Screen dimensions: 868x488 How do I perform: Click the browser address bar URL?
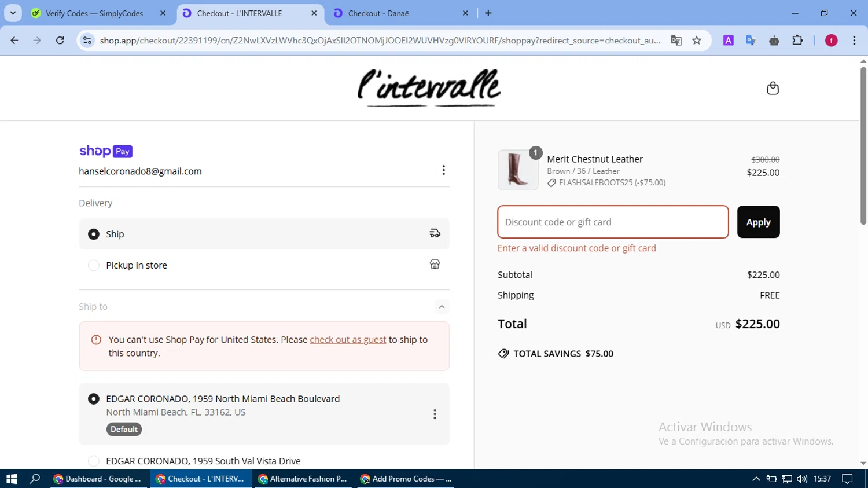380,41
